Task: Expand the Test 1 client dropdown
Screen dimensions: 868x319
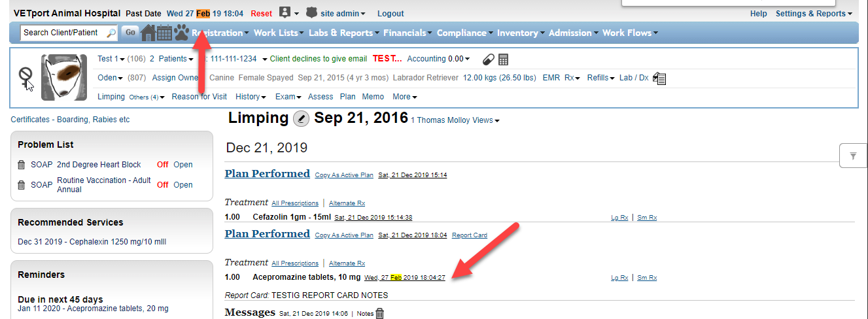Action: [x=111, y=59]
